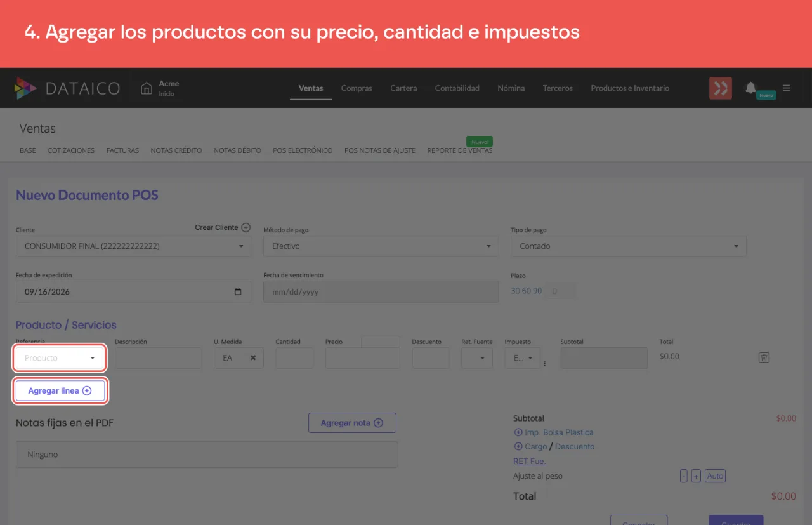812x525 pixels.
Task: Open the NOTAS CRÉDITO tab
Action: 176,150
